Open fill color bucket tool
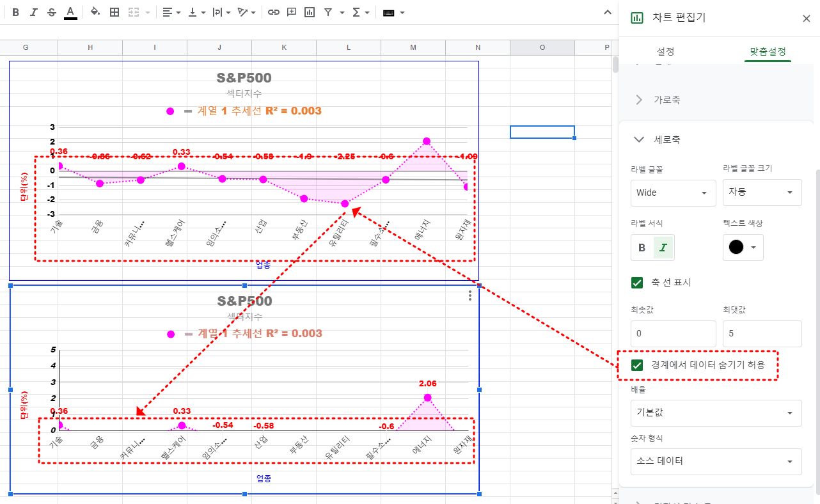The image size is (820, 504). (95, 12)
